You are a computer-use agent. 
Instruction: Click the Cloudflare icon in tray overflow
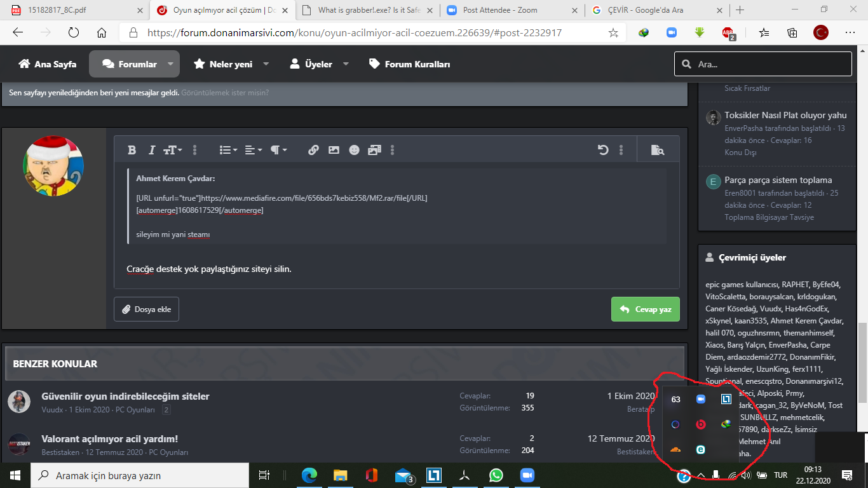(x=675, y=450)
